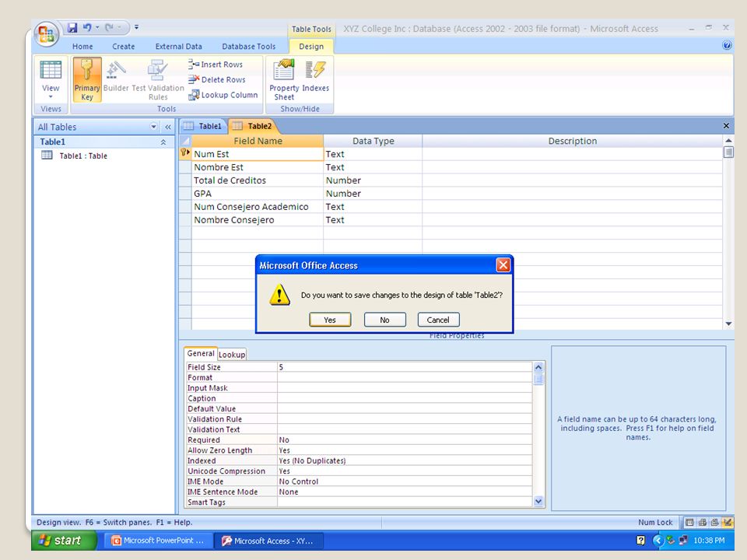The width and height of the screenshot is (747, 560).
Task: Open the Create ribbon tab
Action: tap(124, 46)
